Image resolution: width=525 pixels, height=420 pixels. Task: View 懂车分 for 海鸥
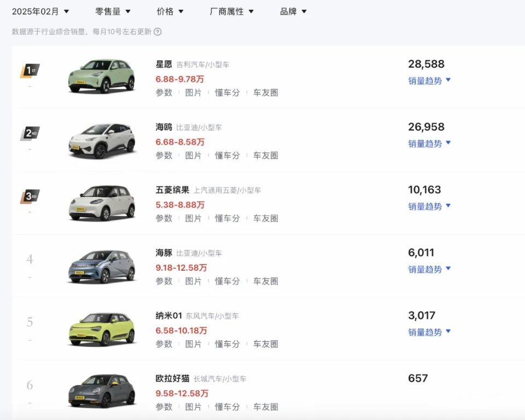point(227,156)
